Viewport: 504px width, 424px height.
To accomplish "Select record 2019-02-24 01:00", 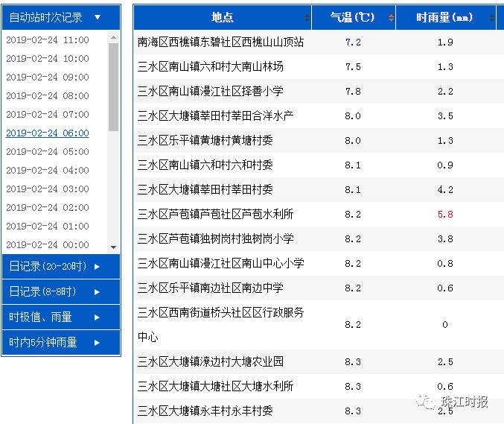I will pos(48,227).
